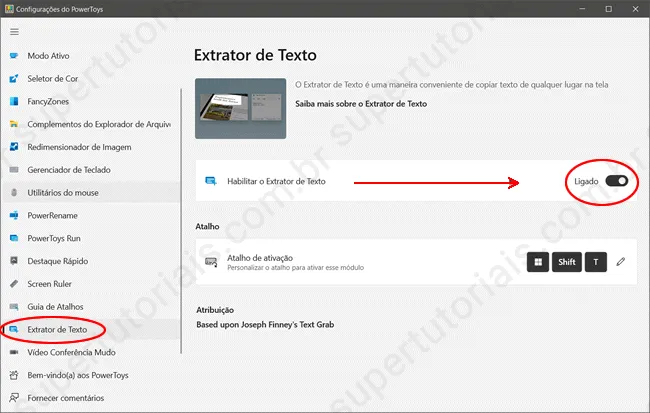Open PowerRename settings
This screenshot has width=650, height=413.
pyautogui.click(x=52, y=215)
